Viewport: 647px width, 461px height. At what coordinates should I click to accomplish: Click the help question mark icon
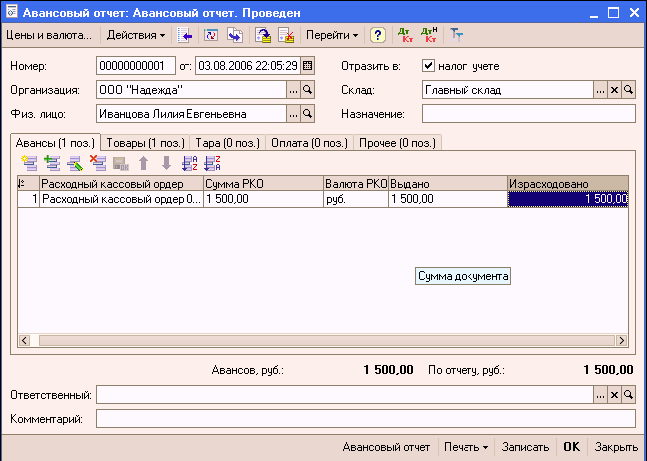(378, 35)
